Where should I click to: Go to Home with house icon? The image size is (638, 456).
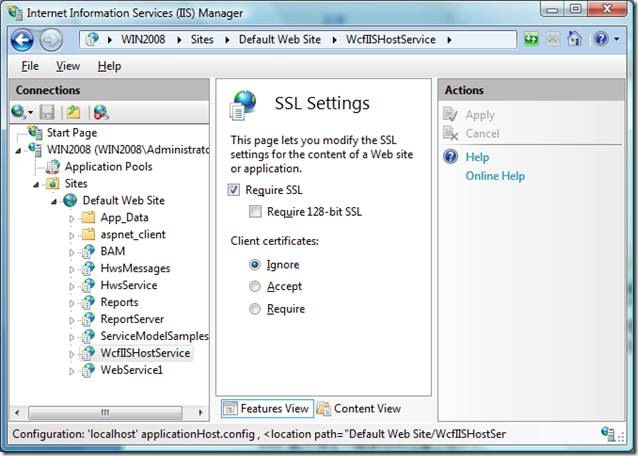[574, 39]
